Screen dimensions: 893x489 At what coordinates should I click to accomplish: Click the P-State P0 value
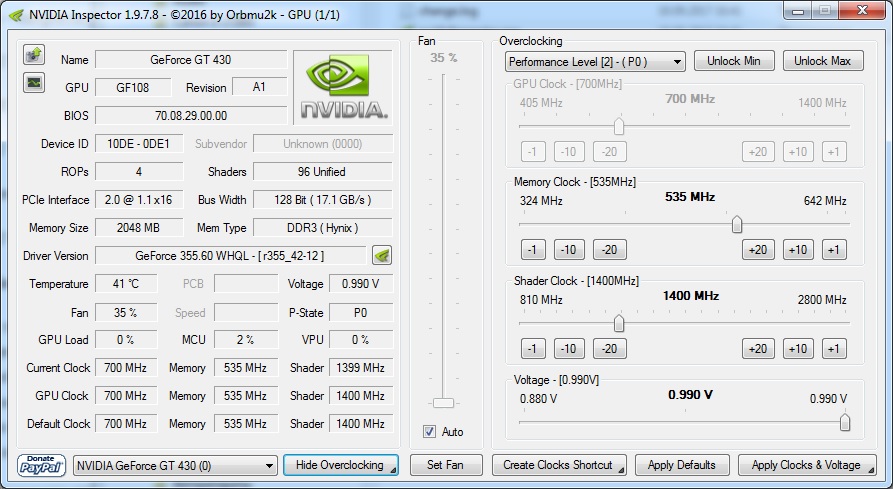click(361, 313)
